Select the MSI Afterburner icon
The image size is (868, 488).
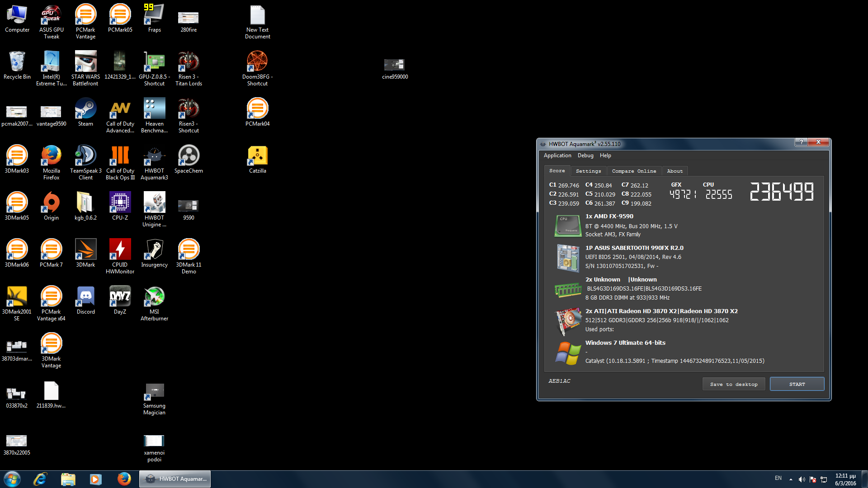pyautogui.click(x=154, y=303)
